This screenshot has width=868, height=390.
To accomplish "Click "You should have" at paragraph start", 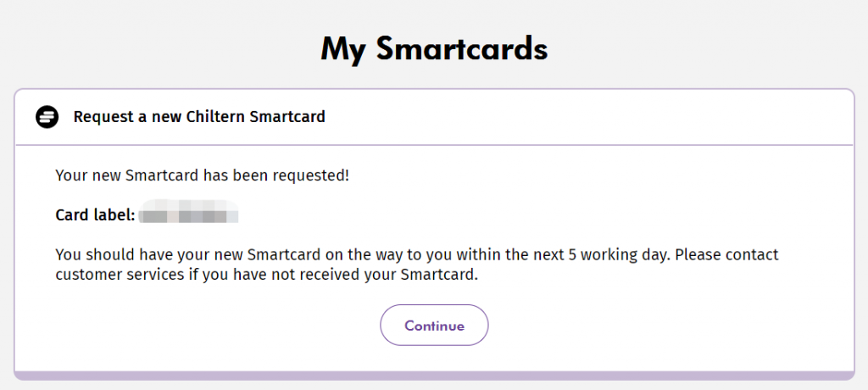I will click(x=106, y=255).
